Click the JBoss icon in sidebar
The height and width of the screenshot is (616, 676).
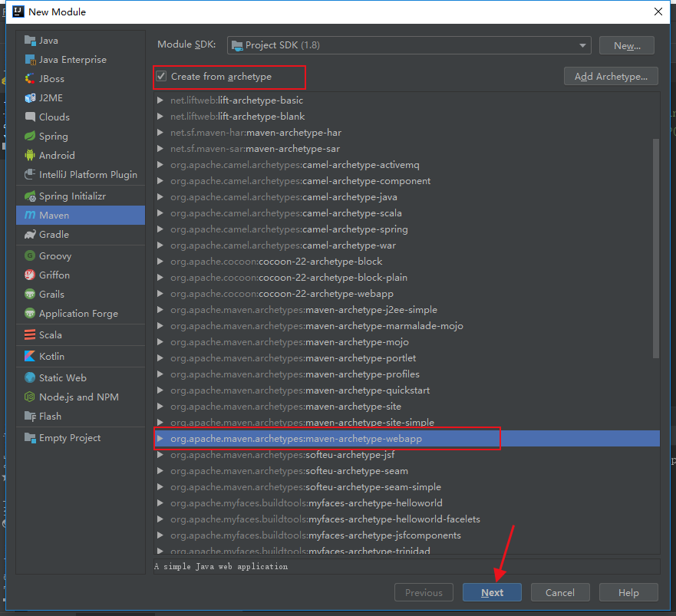click(30, 79)
